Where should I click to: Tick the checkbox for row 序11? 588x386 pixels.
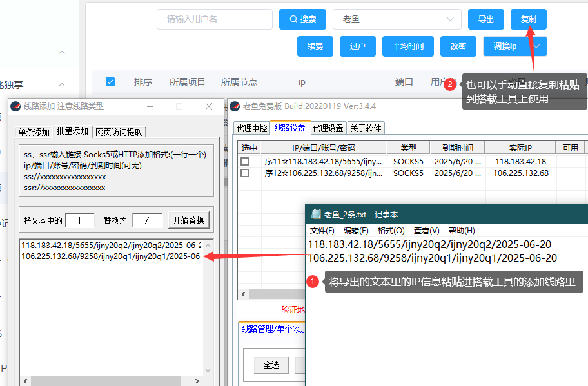tap(245, 162)
